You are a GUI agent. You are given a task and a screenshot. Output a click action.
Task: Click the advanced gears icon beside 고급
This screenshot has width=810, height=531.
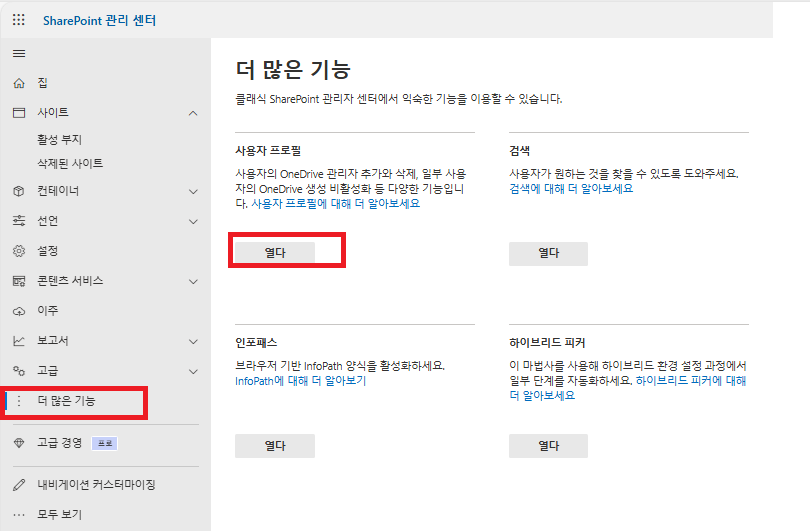(19, 371)
